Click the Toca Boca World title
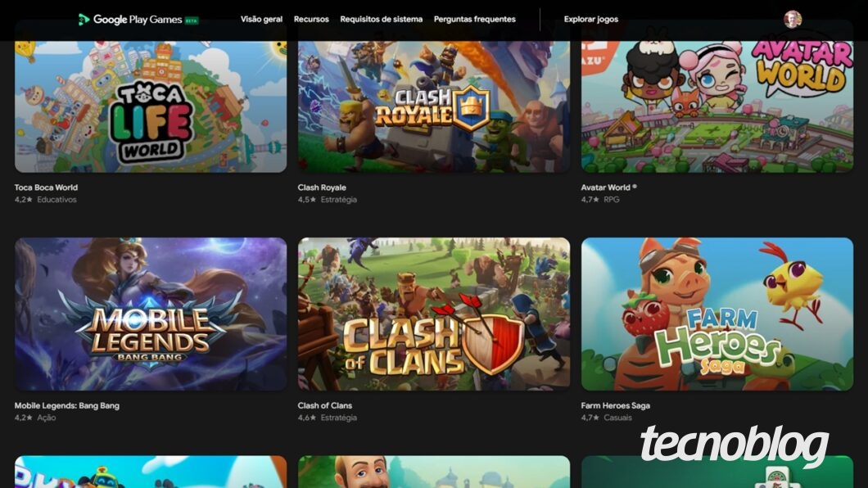Screen dimensions: 868x488 click(x=46, y=188)
